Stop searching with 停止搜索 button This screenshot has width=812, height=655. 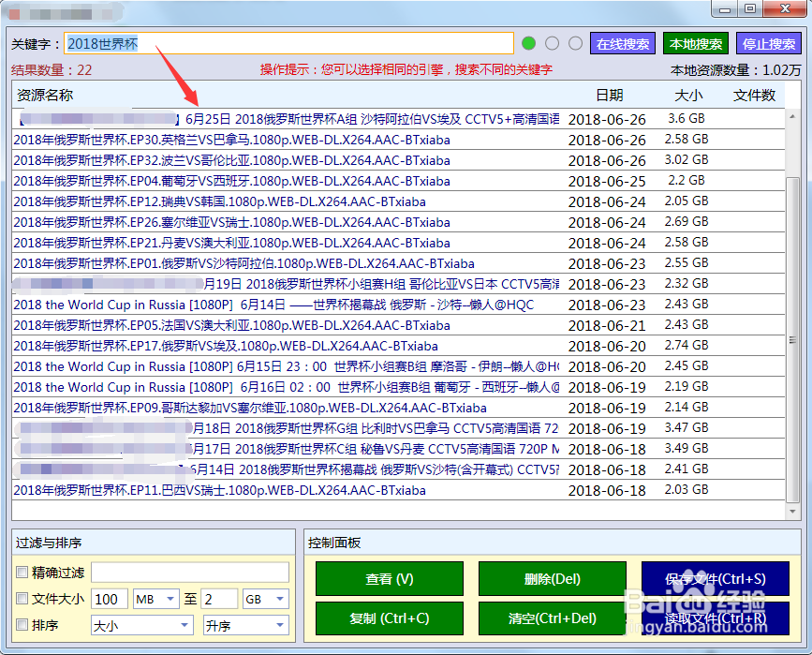tap(769, 44)
